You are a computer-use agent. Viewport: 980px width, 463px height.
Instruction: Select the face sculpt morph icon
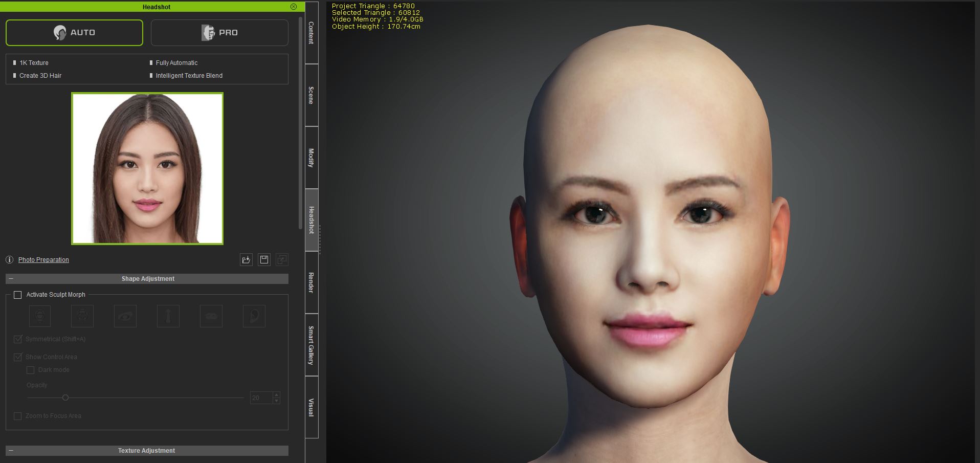click(82, 316)
